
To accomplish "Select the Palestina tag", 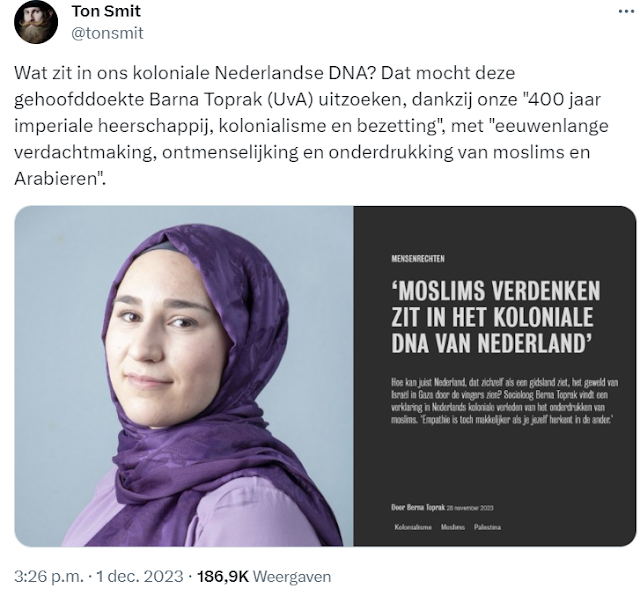I will pyautogui.click(x=487, y=527).
